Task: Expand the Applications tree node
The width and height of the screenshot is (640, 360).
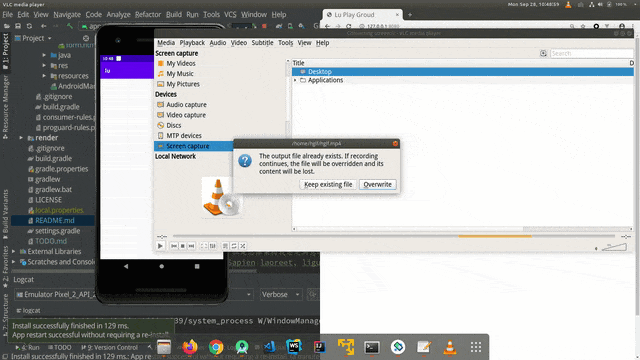Action: point(295,80)
